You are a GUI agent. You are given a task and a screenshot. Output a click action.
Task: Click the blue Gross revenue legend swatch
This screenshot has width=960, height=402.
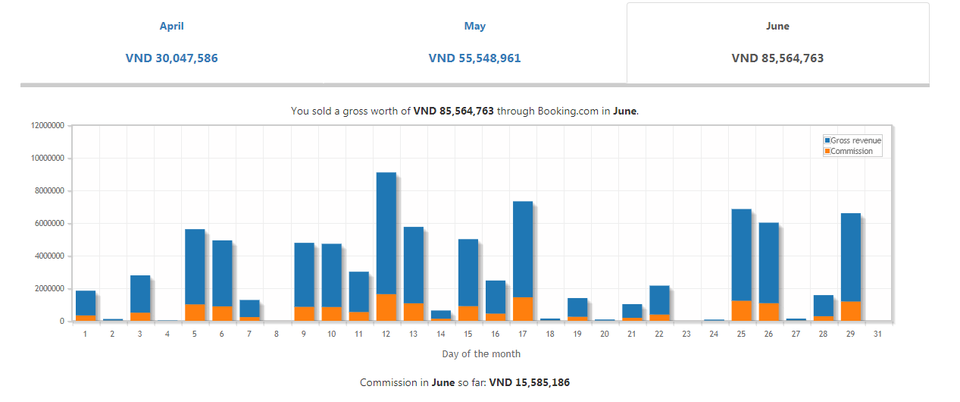coord(828,141)
